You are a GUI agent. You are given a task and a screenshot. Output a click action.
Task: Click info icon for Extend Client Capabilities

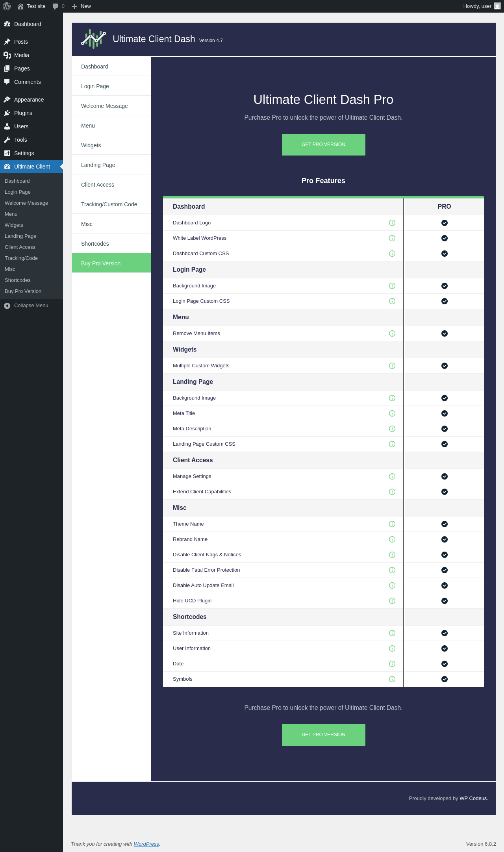(x=392, y=492)
